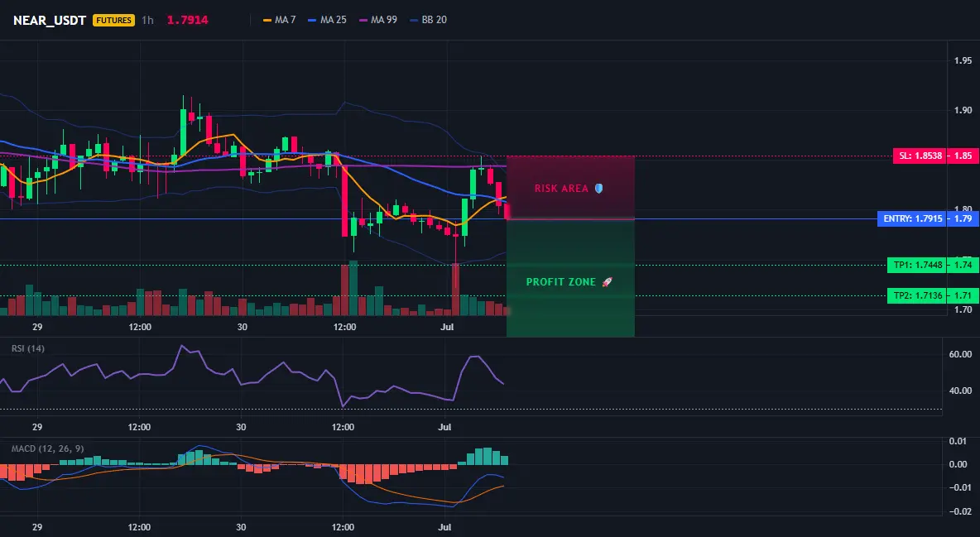
Task: Click the 0.00 MACD axis label
Action: click(958, 464)
